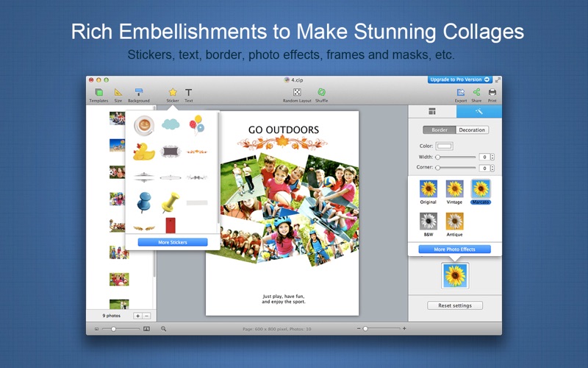
Task: Click More Photo Effects button
Action: click(454, 250)
